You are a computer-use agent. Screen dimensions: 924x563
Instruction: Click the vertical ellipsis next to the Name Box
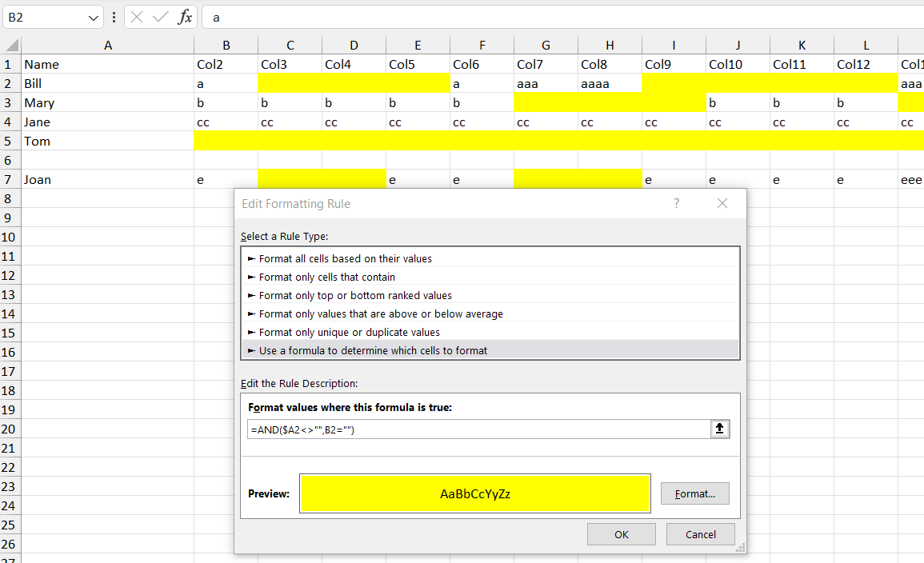[114, 17]
